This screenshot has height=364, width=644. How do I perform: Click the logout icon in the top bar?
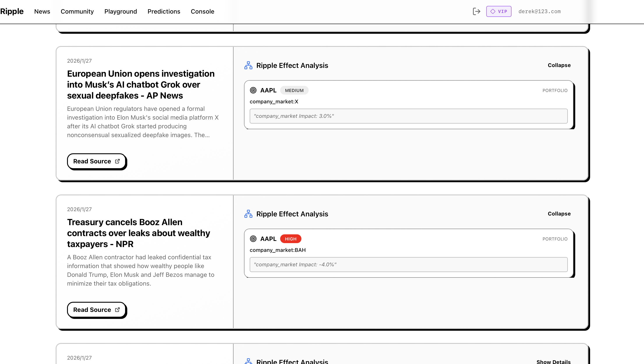(476, 11)
